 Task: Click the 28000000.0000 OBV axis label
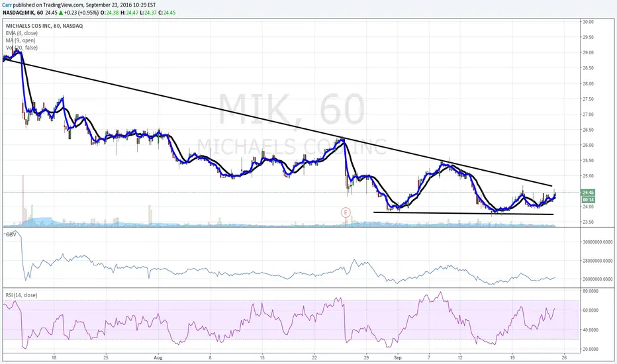point(597,261)
